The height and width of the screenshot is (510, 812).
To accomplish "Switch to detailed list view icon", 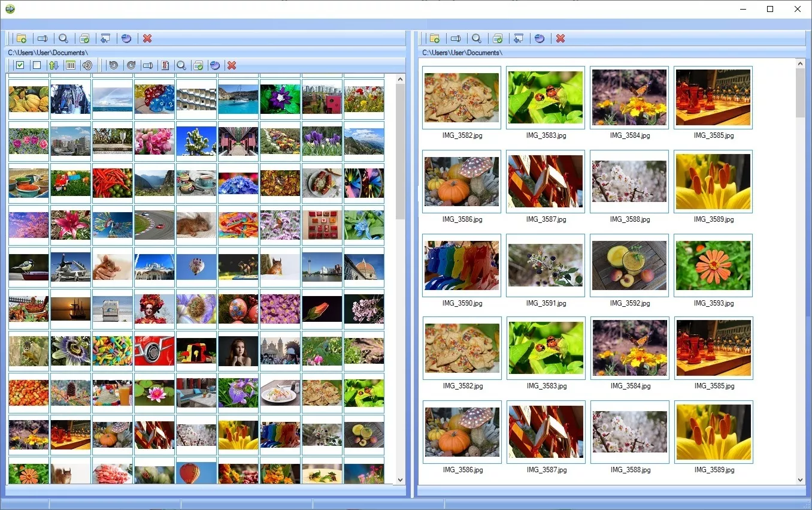I will 71,65.
